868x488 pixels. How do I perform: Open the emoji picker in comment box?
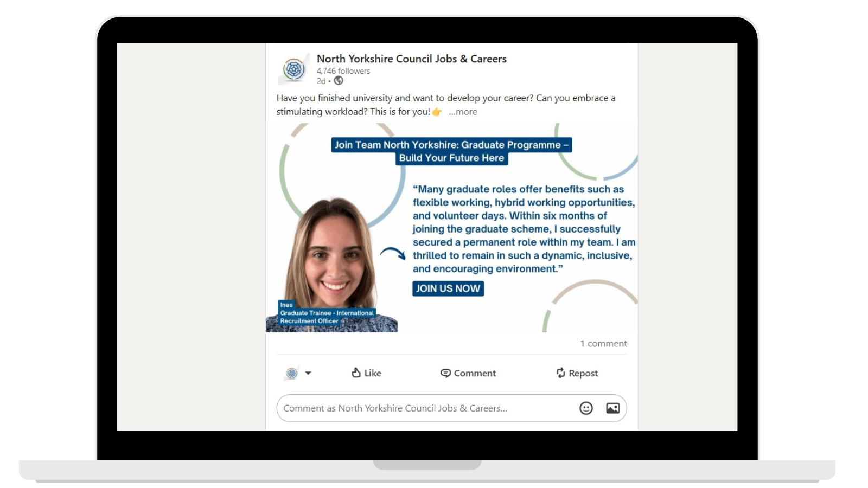click(x=586, y=408)
